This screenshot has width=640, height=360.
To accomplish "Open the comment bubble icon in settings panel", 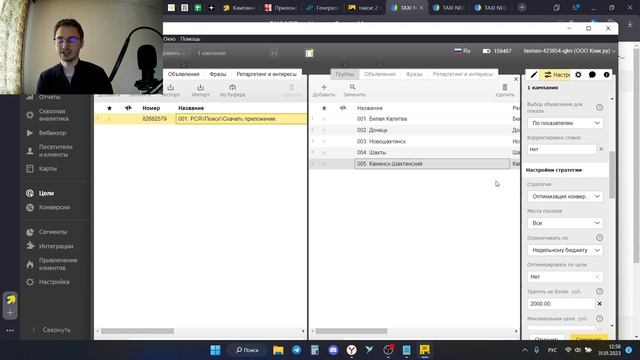I will point(592,75).
